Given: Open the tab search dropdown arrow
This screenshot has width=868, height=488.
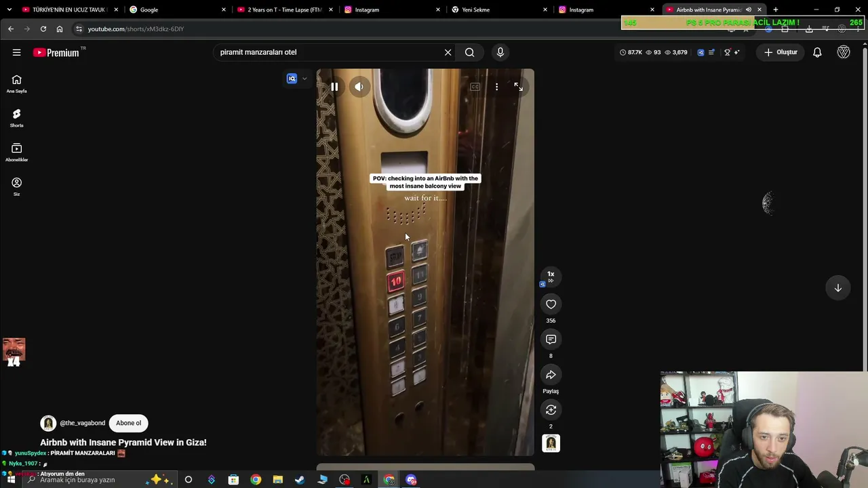Looking at the screenshot, I should (x=9, y=9).
